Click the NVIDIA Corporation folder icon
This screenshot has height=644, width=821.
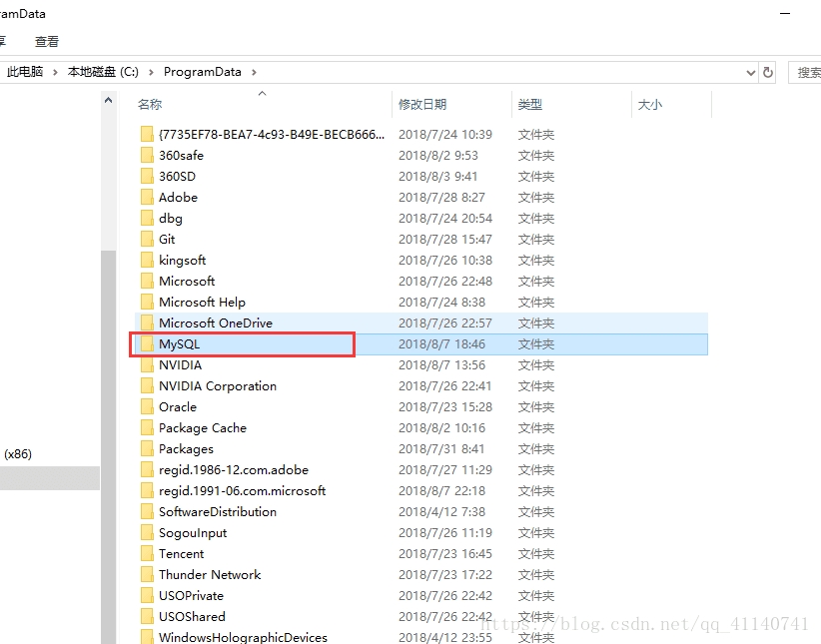[147, 386]
